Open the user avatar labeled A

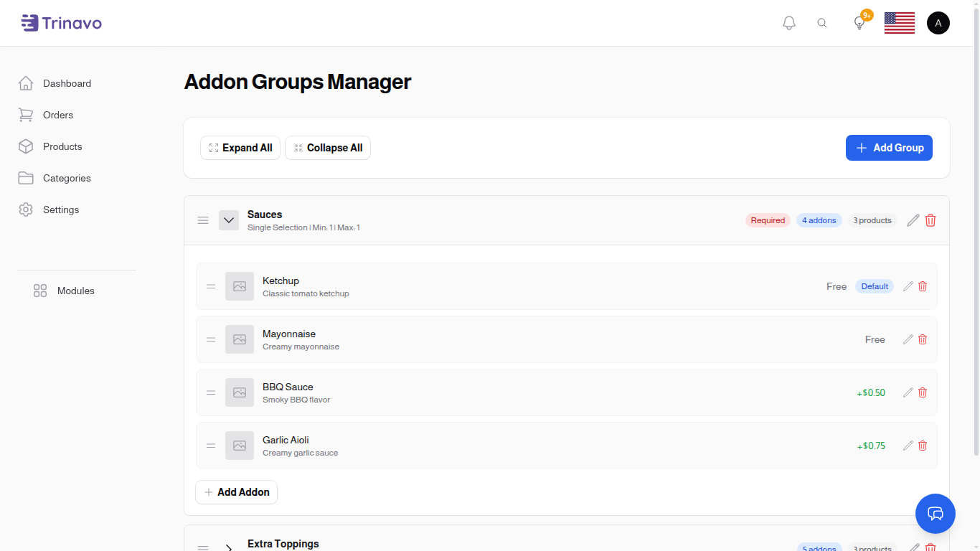pos(938,22)
